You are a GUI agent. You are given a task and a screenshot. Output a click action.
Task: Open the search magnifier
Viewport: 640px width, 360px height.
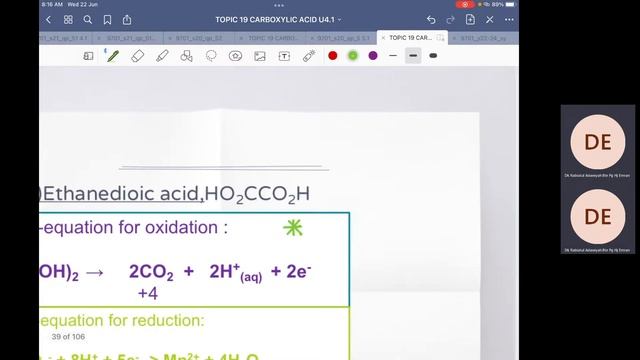pyautogui.click(x=88, y=20)
